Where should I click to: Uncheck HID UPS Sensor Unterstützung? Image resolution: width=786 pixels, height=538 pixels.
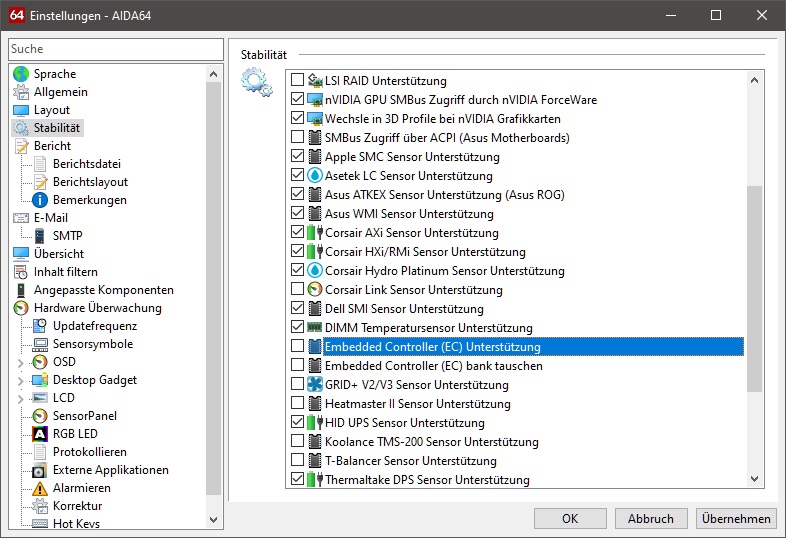click(x=297, y=422)
